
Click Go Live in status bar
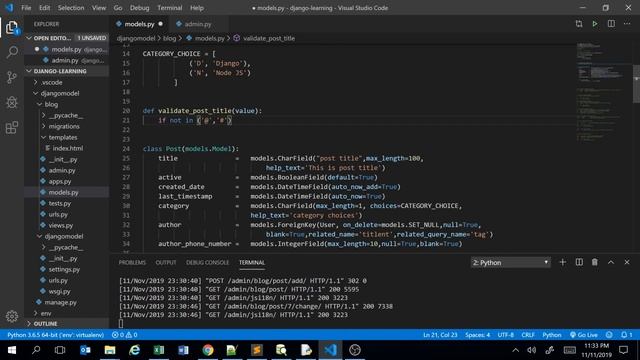pos(584,335)
